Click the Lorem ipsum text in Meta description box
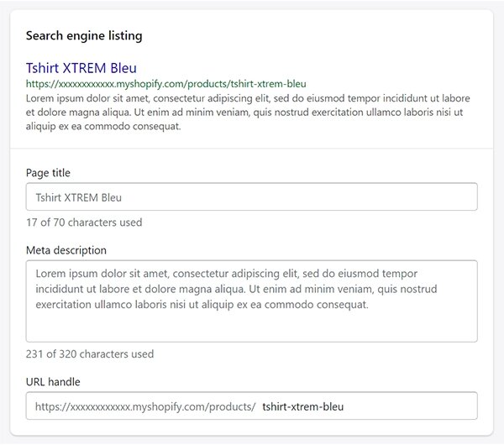 coord(236,289)
